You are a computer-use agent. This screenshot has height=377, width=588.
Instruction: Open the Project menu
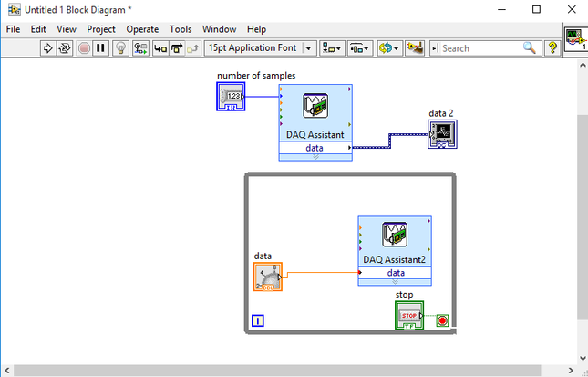101,29
